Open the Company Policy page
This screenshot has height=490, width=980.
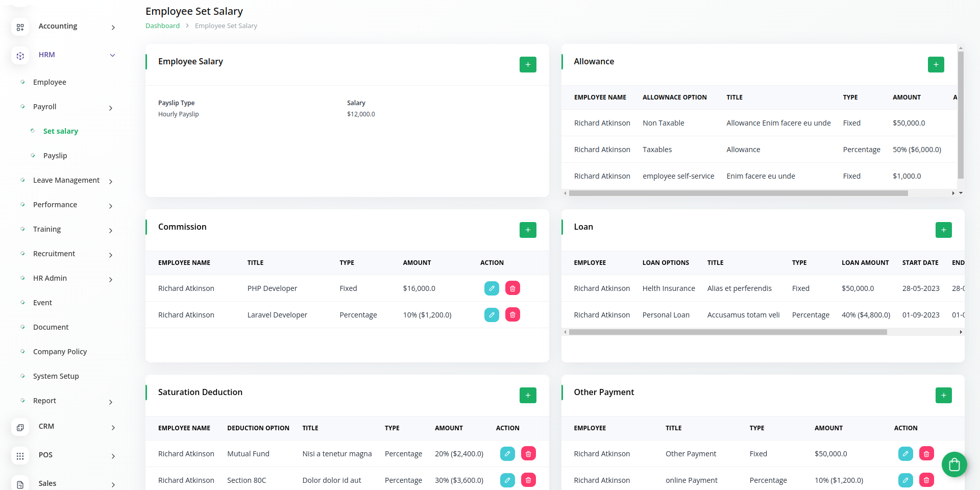point(60,352)
